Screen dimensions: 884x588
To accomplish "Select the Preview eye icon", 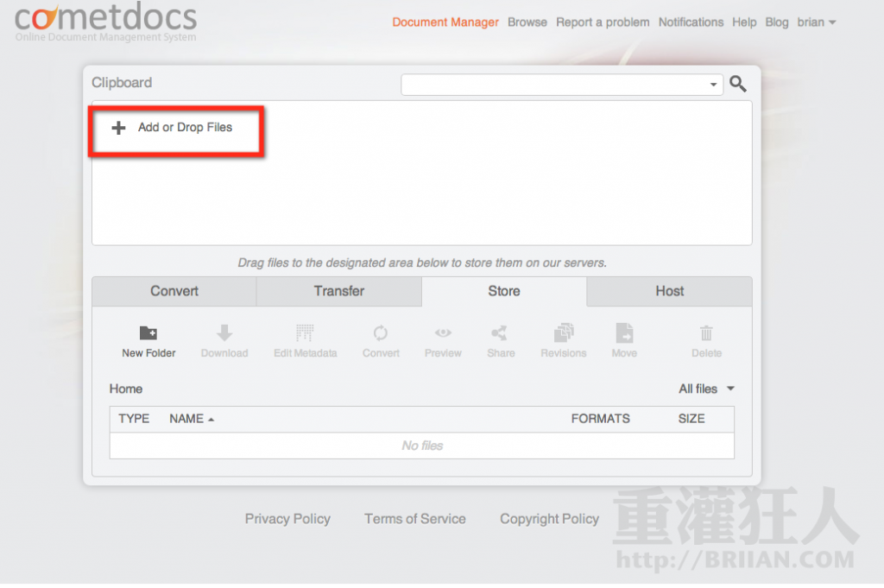I will [x=443, y=334].
